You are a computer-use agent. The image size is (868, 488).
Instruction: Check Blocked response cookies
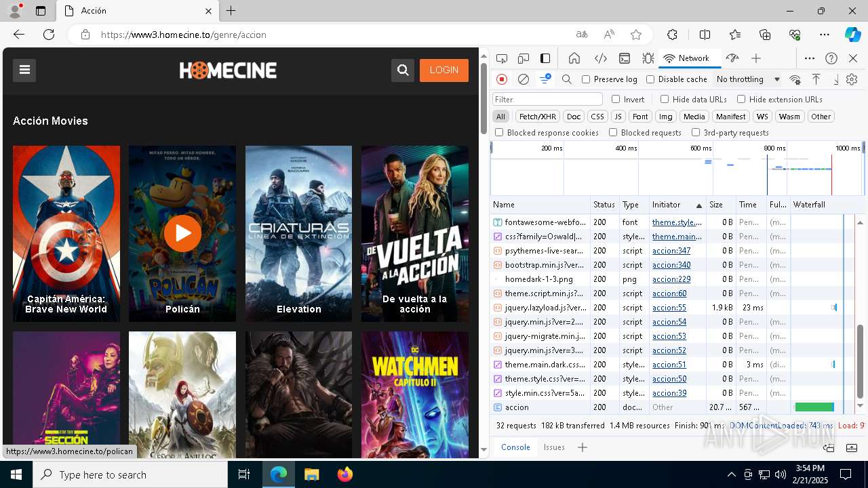pos(499,133)
